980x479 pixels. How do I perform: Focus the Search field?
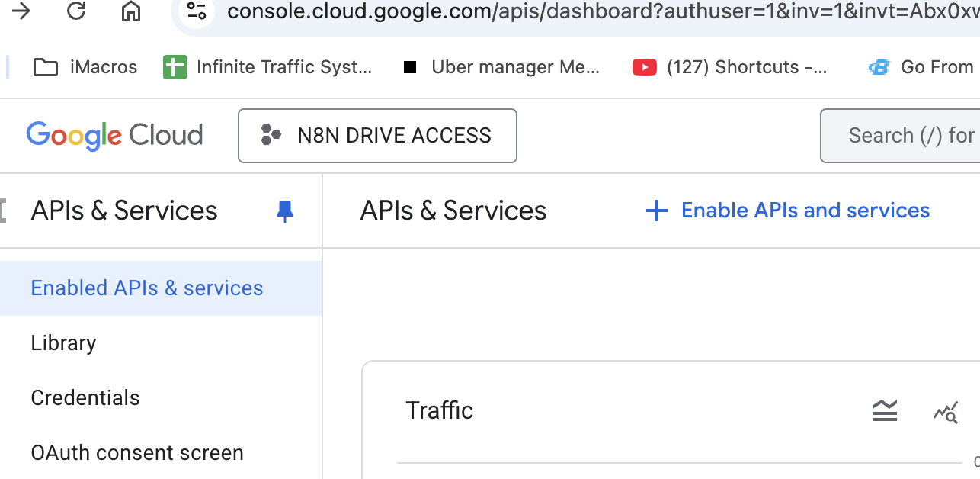click(901, 136)
